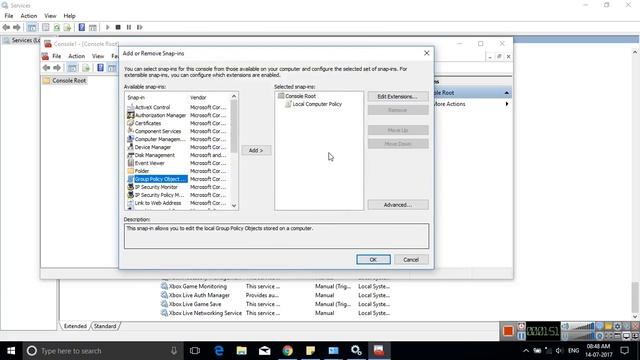Open Windows Start menu
Screen dimensions: 640x360
point(11,351)
